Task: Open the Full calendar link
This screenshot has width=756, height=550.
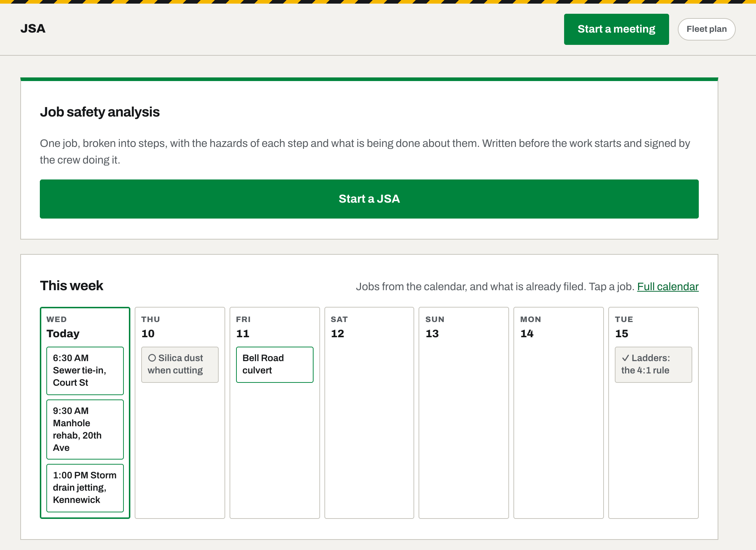Action: [x=668, y=287]
